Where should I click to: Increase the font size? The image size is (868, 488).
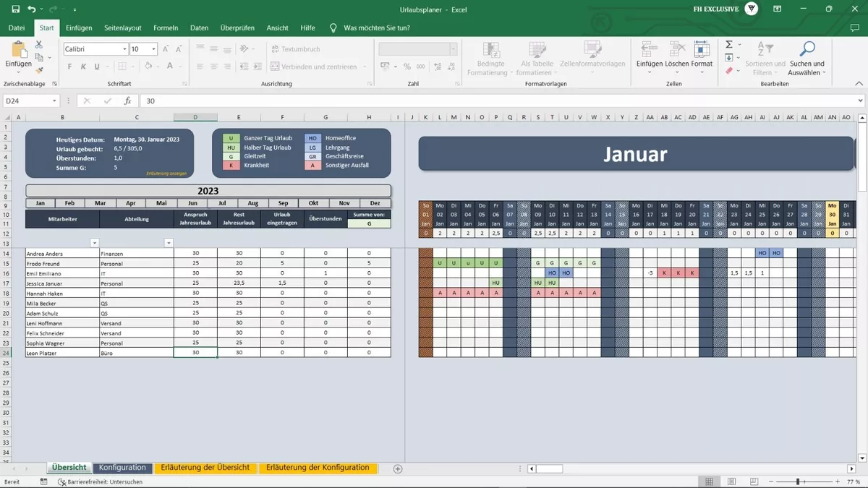166,49
